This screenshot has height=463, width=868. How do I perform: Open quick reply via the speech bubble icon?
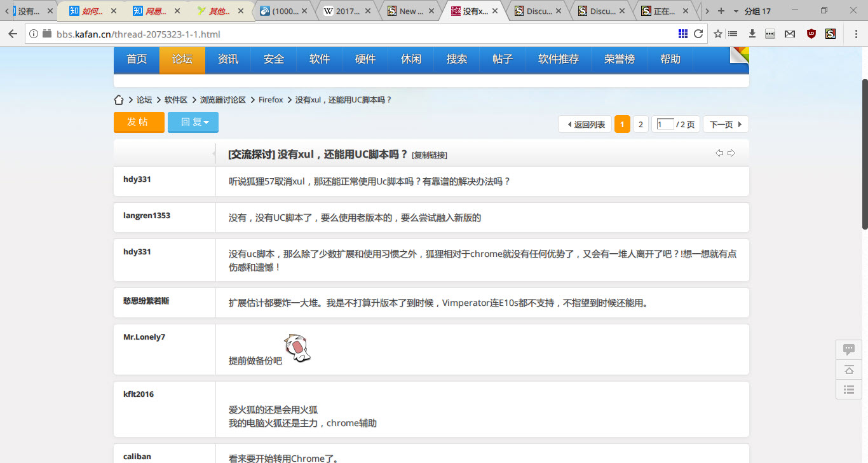(x=848, y=349)
